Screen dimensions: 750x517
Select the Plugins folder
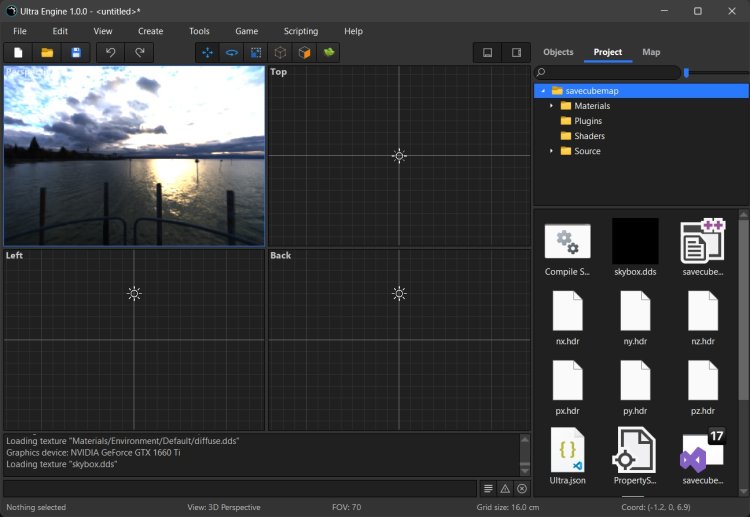tap(587, 121)
